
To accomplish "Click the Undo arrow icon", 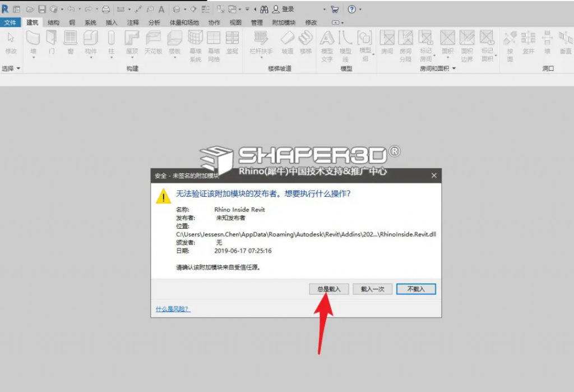I will 71,9.
